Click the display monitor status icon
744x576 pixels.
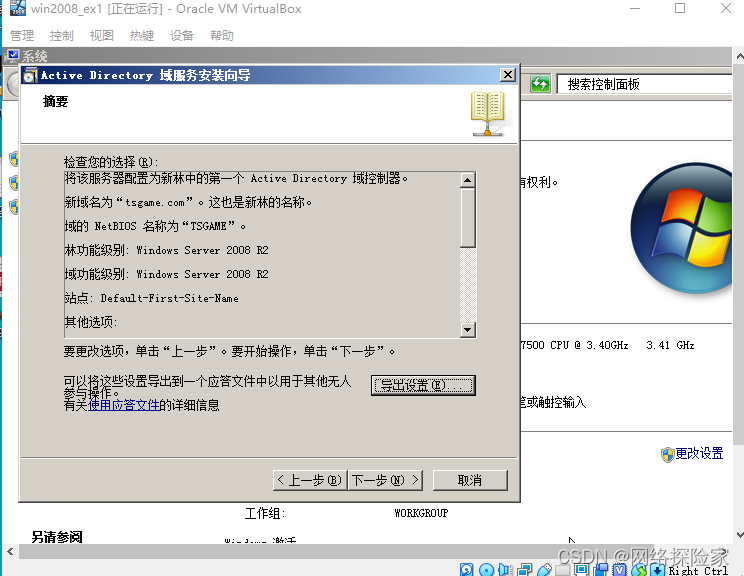coord(582,569)
